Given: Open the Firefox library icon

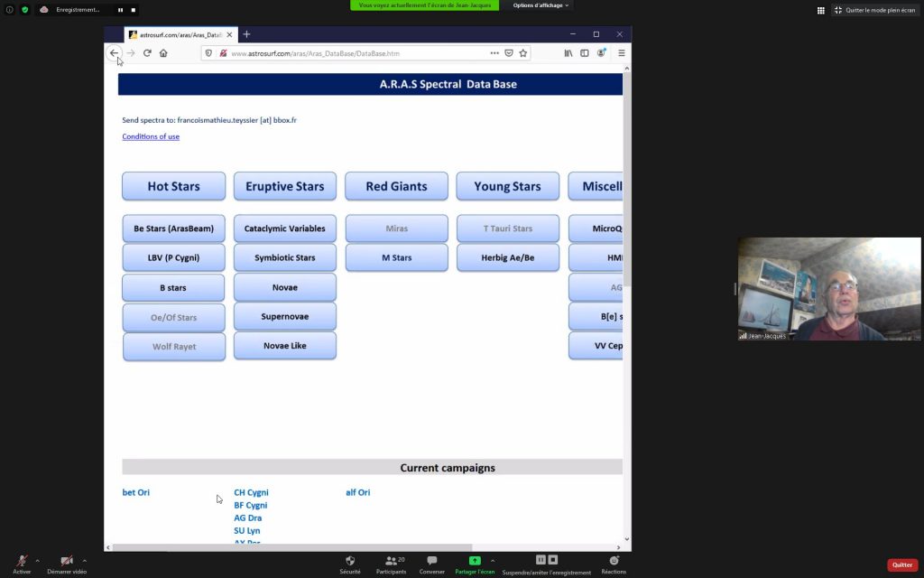Looking at the screenshot, I should (568, 53).
